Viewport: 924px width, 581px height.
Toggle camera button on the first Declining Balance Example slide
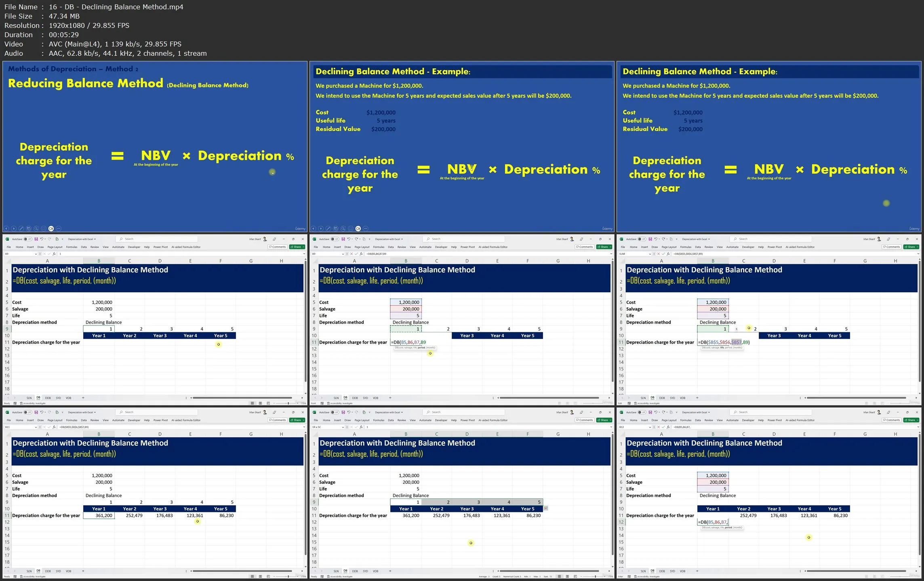(358, 229)
